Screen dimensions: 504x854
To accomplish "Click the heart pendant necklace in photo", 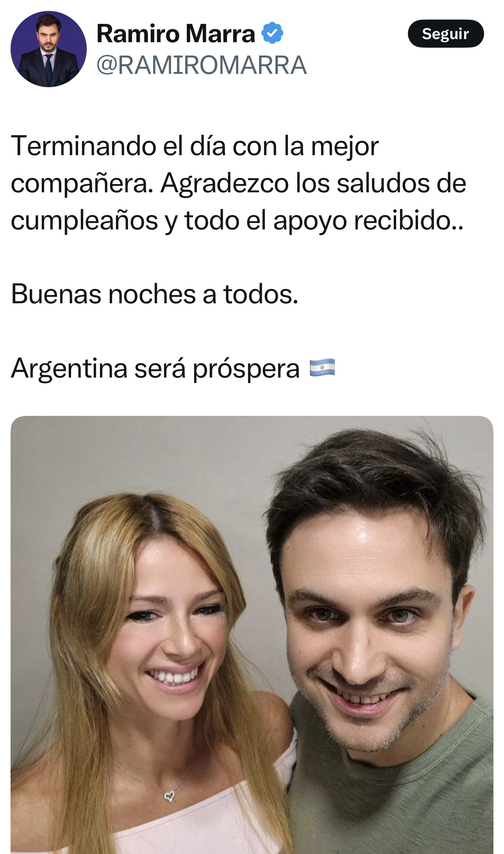I will tap(169, 796).
